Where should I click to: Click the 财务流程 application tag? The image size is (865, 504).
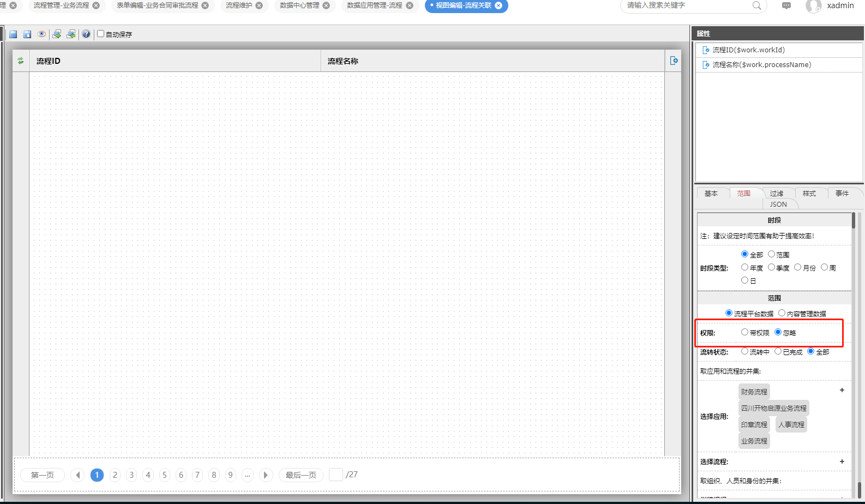click(754, 392)
